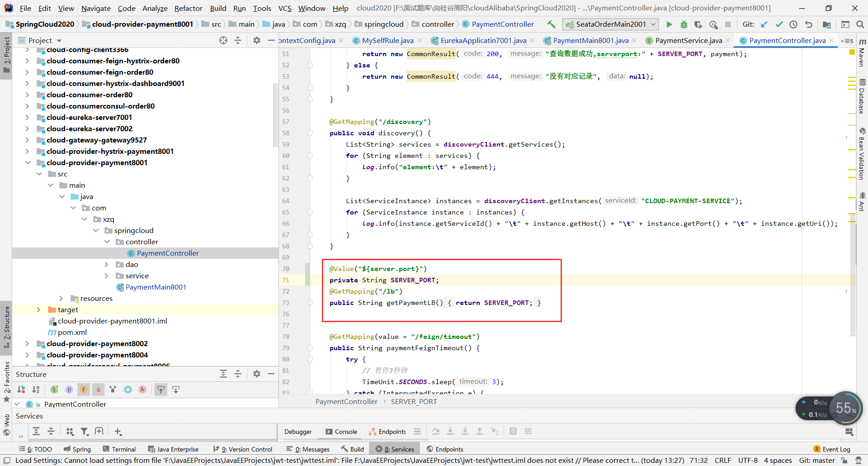The height and width of the screenshot is (466, 868).
Task: Start debugging with the green bug icon
Action: point(684,24)
